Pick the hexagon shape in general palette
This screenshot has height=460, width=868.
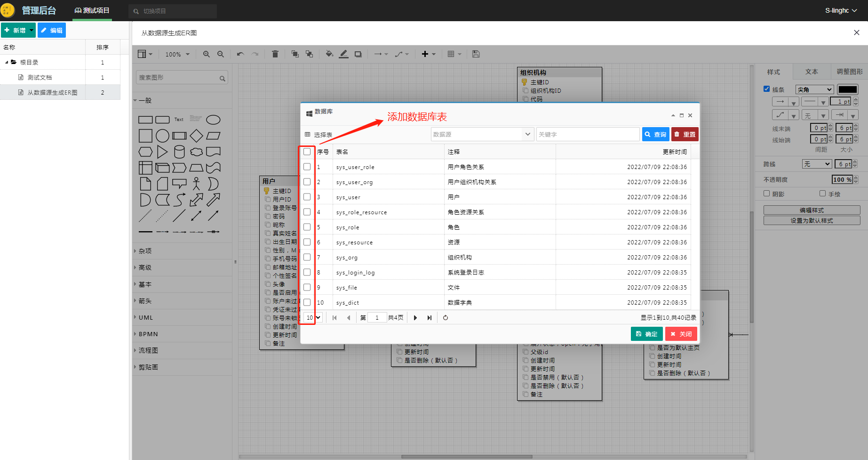click(145, 152)
